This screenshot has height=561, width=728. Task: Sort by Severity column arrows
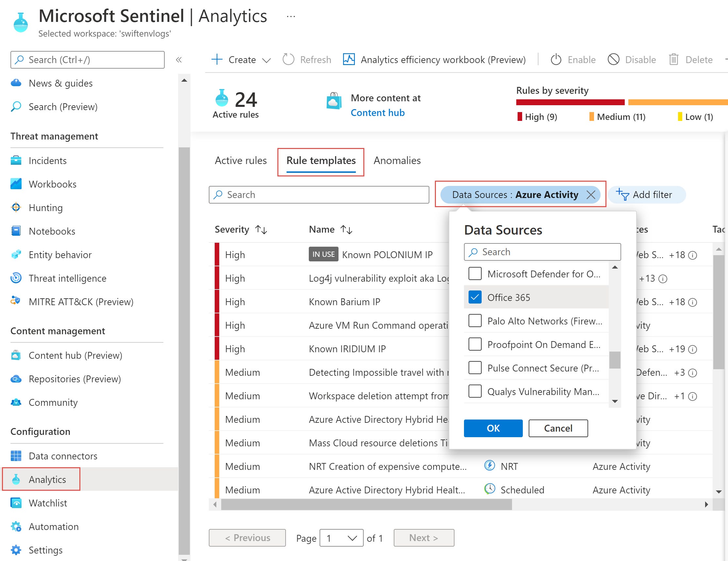[x=261, y=230]
